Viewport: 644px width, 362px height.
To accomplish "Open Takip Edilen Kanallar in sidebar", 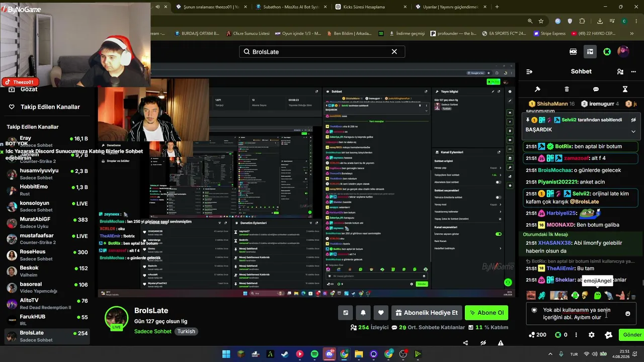I will pyautogui.click(x=45, y=107).
